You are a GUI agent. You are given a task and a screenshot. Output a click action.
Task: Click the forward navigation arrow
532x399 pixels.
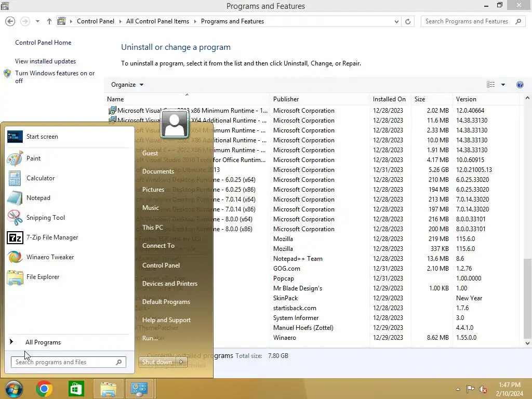25,21
